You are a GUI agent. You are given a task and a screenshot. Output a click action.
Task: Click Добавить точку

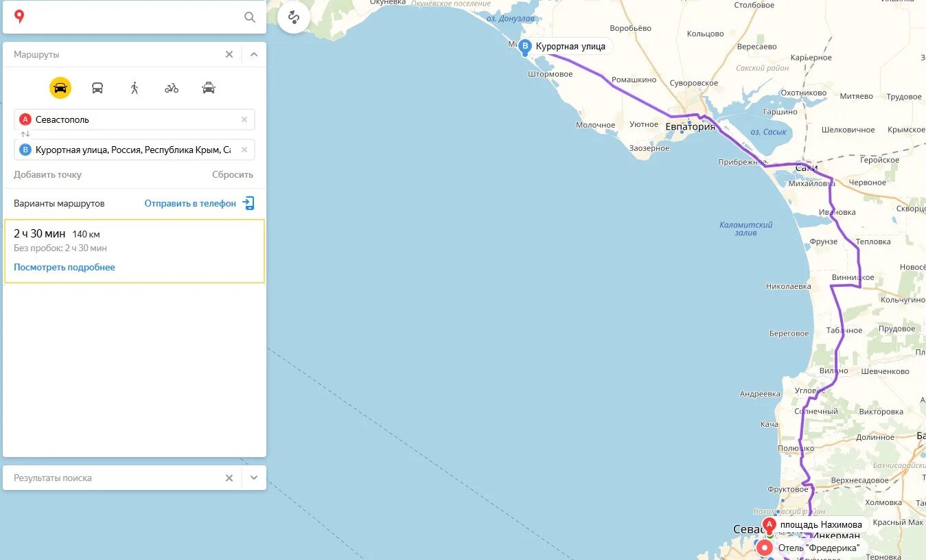47,174
